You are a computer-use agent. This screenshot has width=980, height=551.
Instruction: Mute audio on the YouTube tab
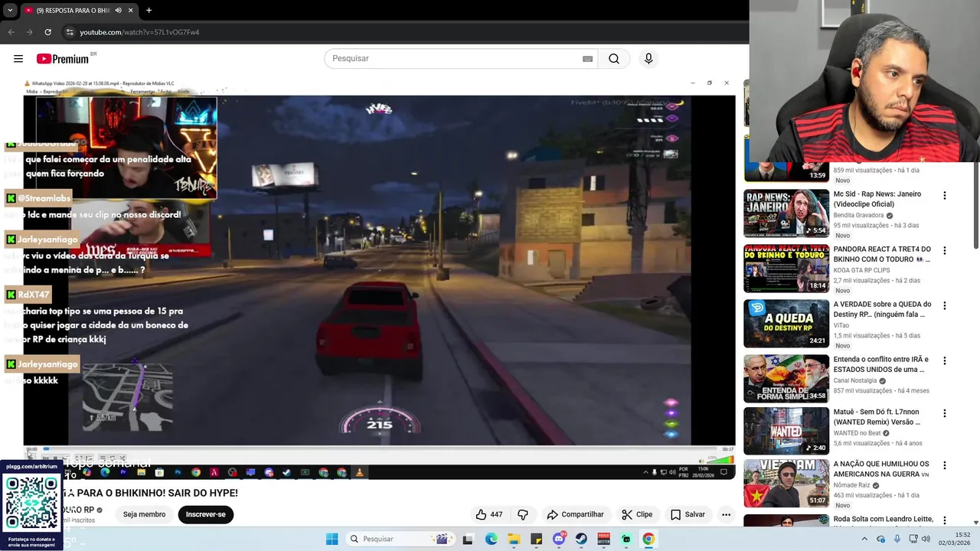pyautogui.click(x=118, y=10)
